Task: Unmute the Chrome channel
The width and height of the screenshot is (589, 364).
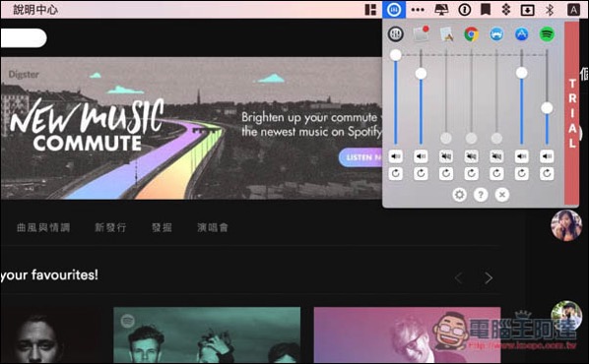Action: pyautogui.click(x=472, y=156)
